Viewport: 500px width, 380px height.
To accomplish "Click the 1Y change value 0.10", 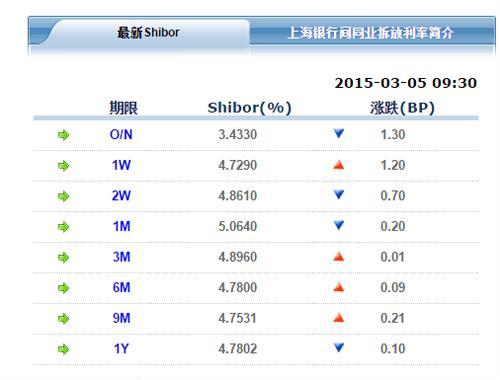I will (x=393, y=349).
